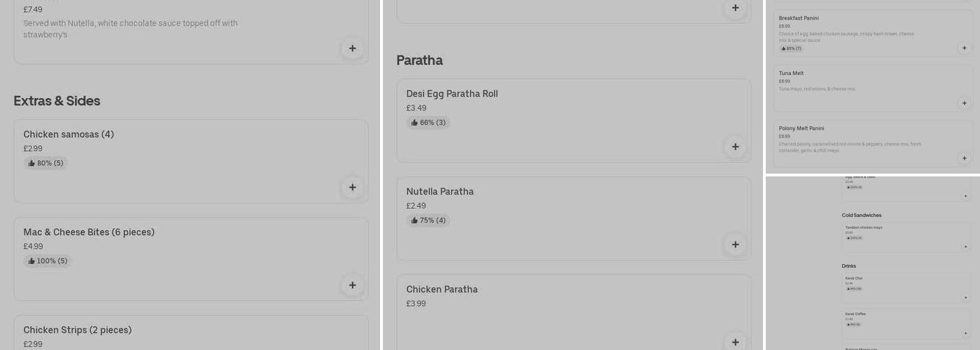980x350 pixels.
Task: Add the £7.49 Nutella strawberry item
Action: [x=352, y=48]
